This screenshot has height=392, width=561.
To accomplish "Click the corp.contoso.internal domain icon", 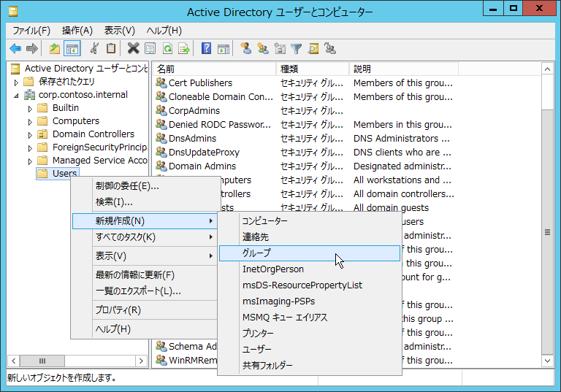I will [29, 95].
